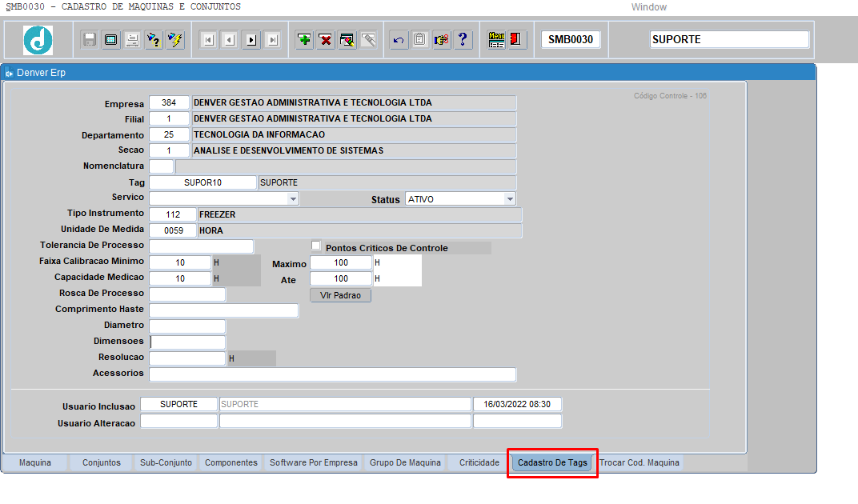Viewport: 858px width, 504px height.
Task: Click the Empresa code field 384
Action: tap(169, 102)
